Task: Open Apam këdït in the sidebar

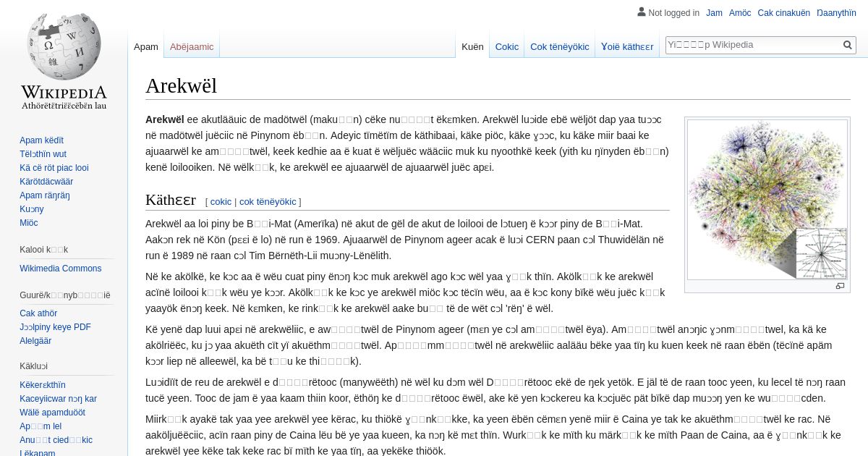Action: [x=41, y=140]
